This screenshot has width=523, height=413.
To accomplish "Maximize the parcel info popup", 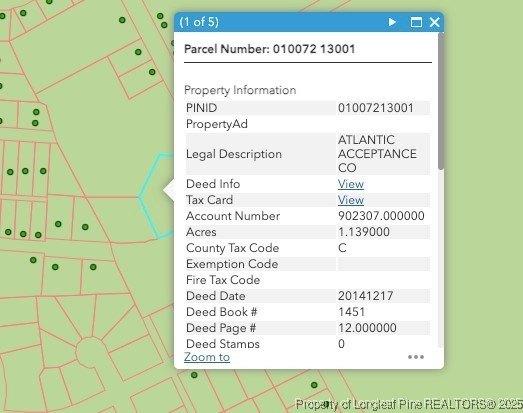I will [416, 22].
